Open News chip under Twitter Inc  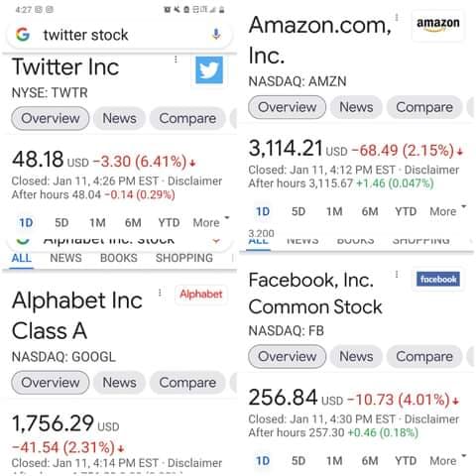[x=119, y=118]
